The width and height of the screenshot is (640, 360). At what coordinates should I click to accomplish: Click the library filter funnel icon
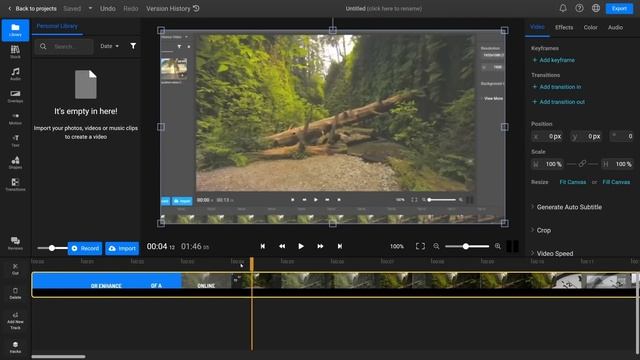click(x=133, y=46)
